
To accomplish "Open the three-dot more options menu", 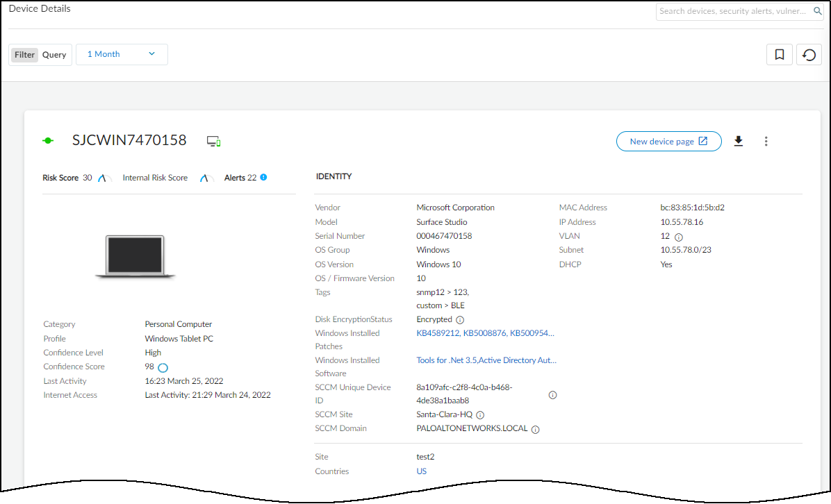I will [766, 142].
